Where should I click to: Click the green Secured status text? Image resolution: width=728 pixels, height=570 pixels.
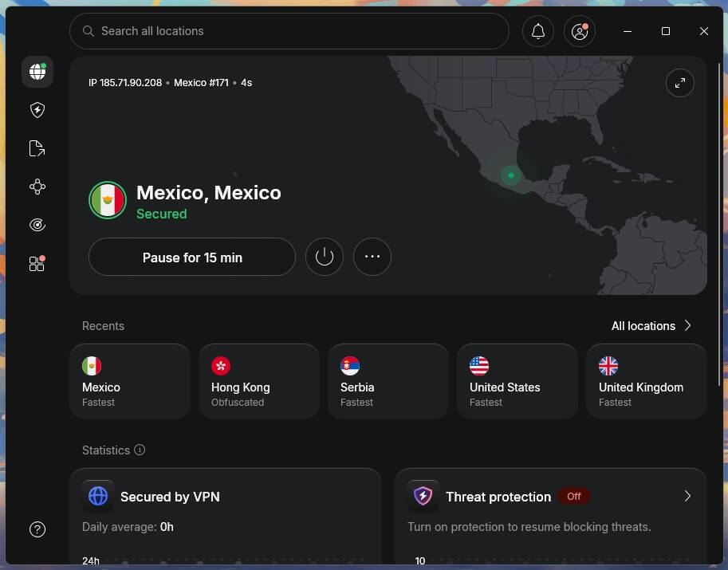[x=162, y=214]
